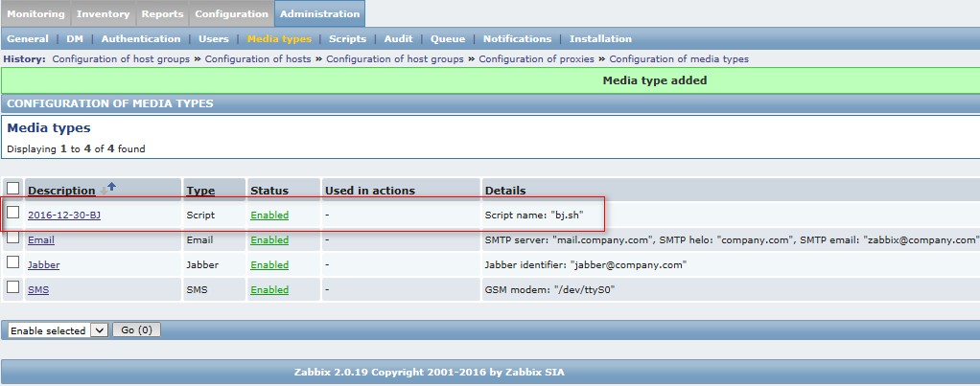
Task: Click the Used in actions column header
Action: 369,191
